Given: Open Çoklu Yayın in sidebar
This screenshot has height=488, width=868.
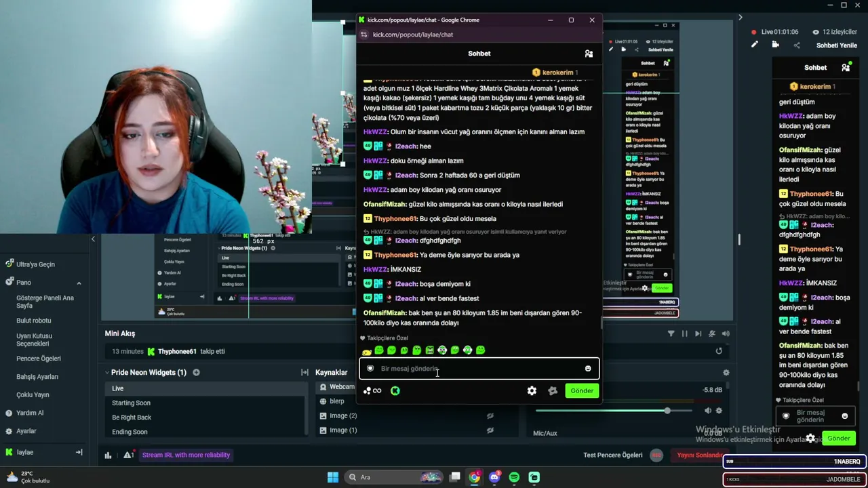Looking at the screenshot, I should coord(33,395).
